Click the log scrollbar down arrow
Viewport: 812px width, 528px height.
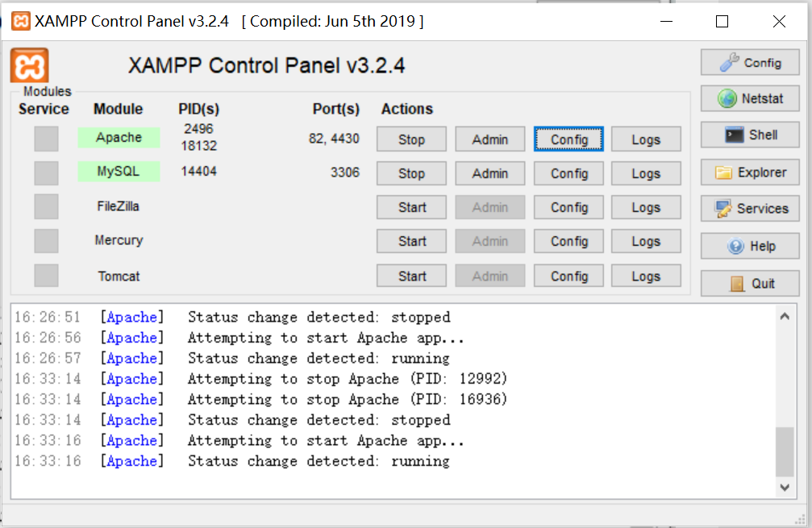[785, 487]
